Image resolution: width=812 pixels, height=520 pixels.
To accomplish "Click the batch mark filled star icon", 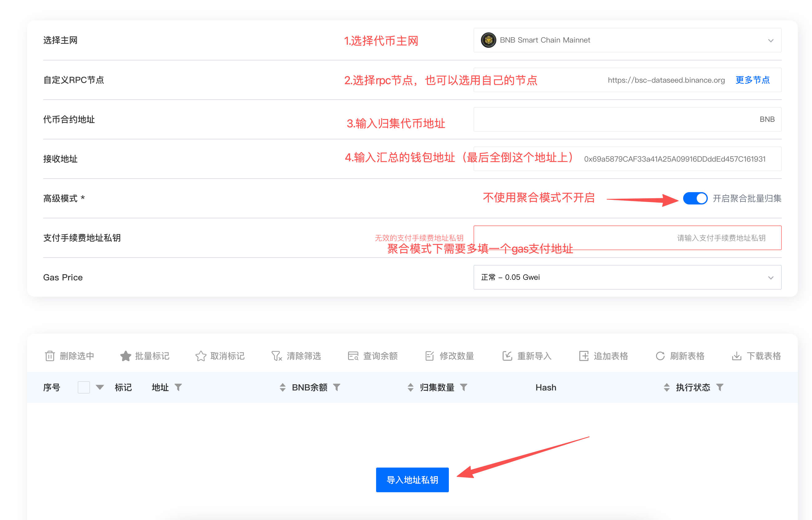I will (125, 356).
